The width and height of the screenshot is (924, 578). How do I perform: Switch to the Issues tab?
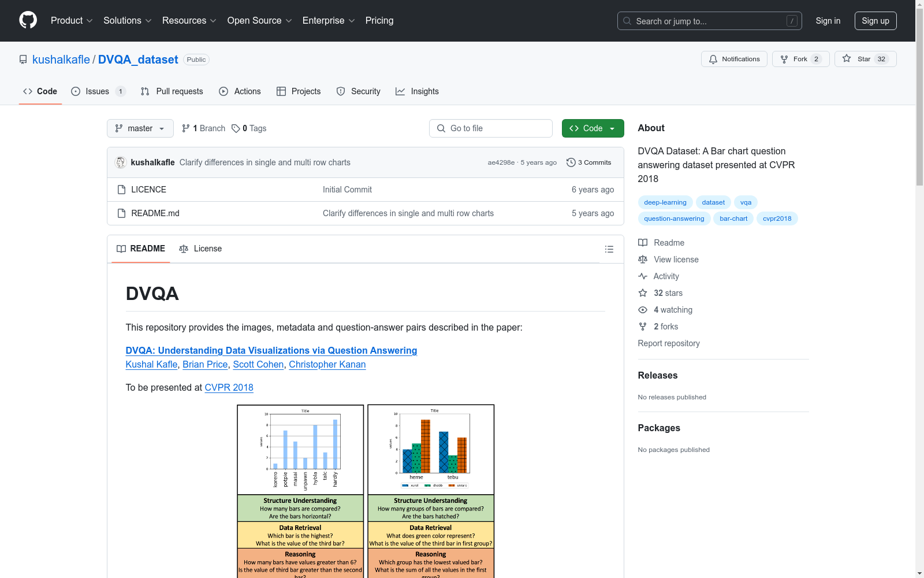point(97,91)
